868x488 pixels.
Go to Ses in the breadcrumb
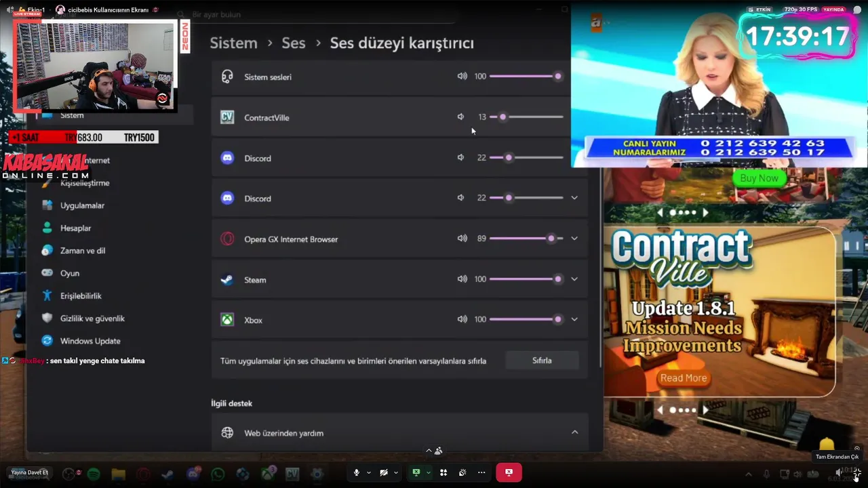[293, 43]
